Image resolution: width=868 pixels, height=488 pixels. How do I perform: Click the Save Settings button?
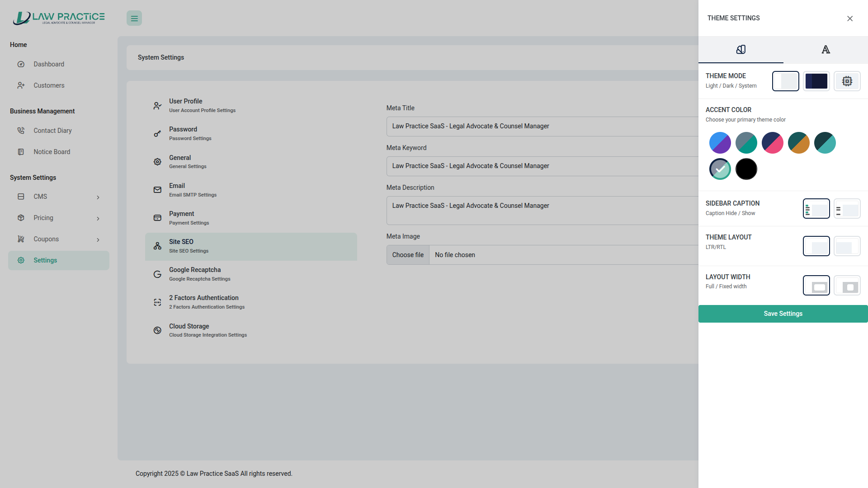(783, 314)
